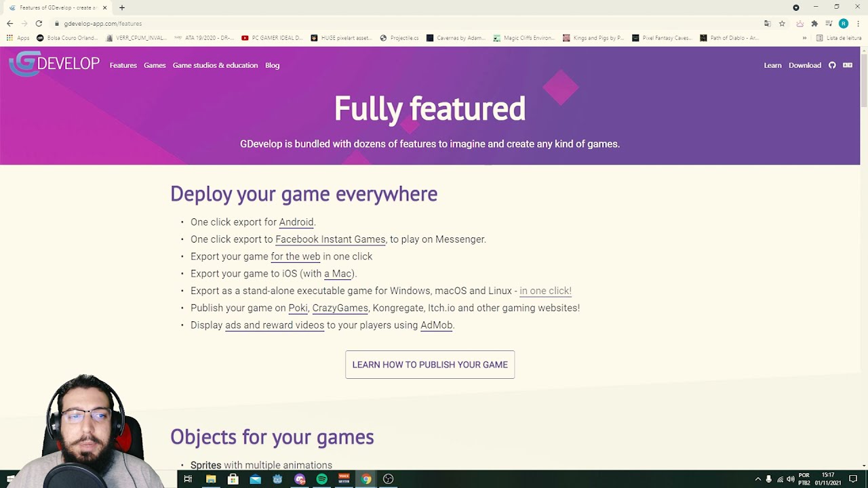Screen dimensions: 868x488
Task: Open the Wi-Fi network icon in system tray
Action: [780, 479]
